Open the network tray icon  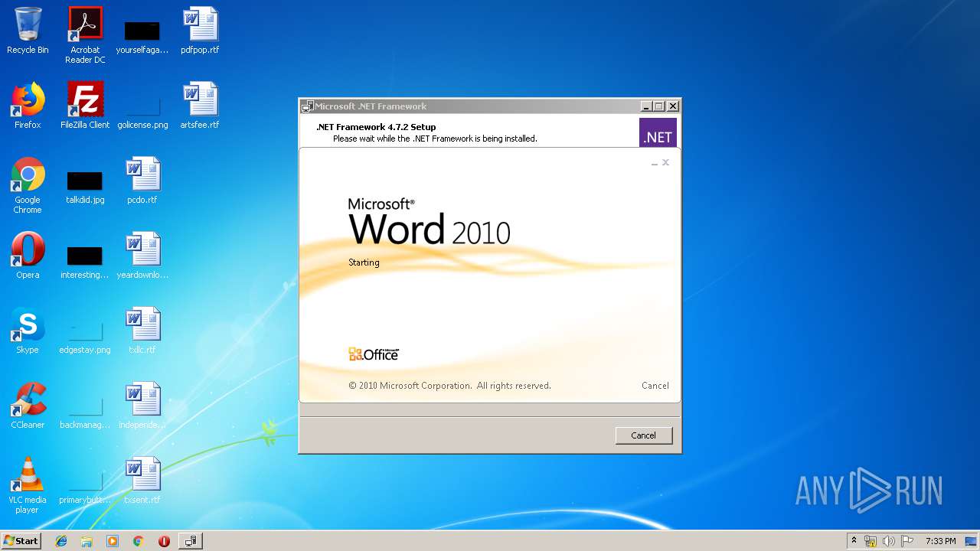point(871,541)
